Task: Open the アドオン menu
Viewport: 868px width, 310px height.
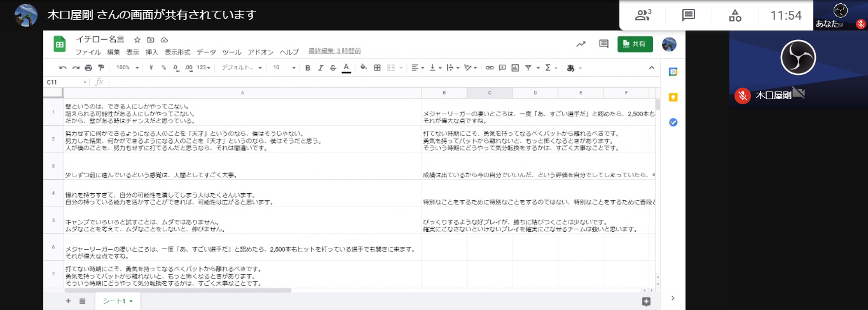Action: click(260, 52)
